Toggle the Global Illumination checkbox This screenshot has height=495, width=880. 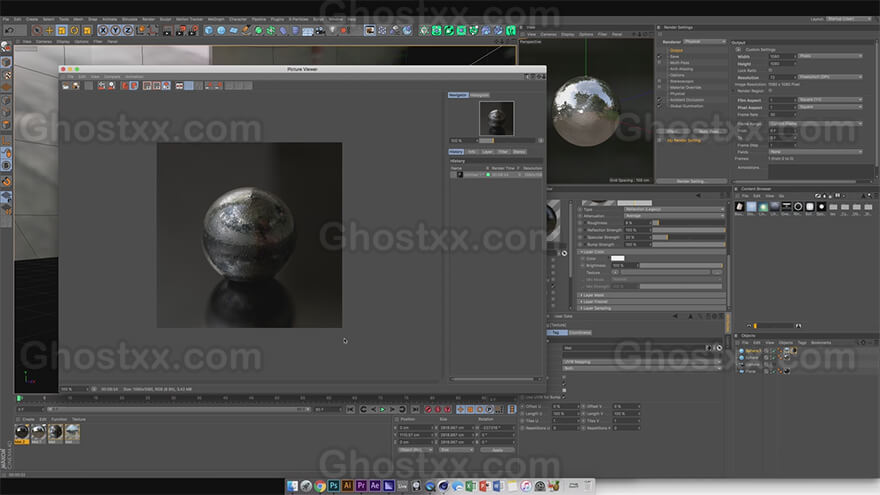tap(659, 106)
